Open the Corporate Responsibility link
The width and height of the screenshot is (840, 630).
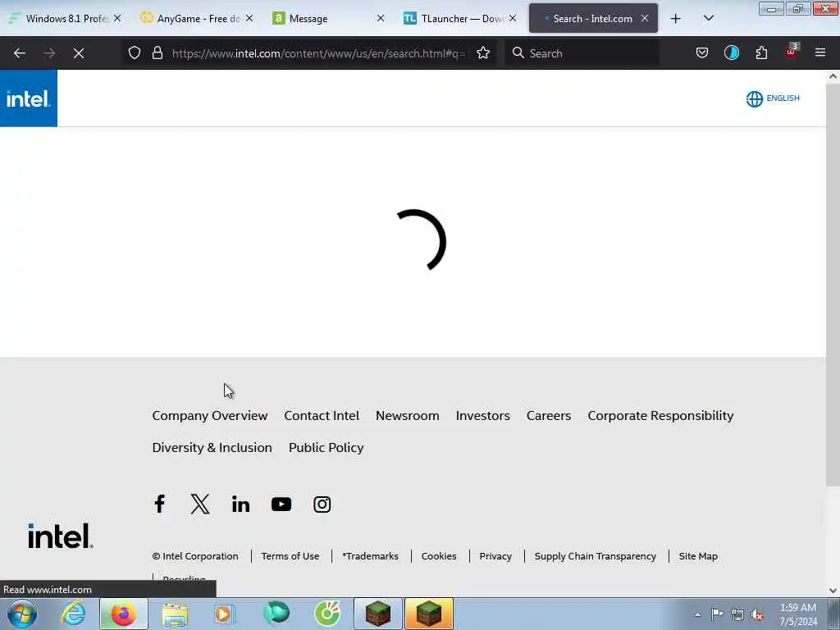(660, 416)
